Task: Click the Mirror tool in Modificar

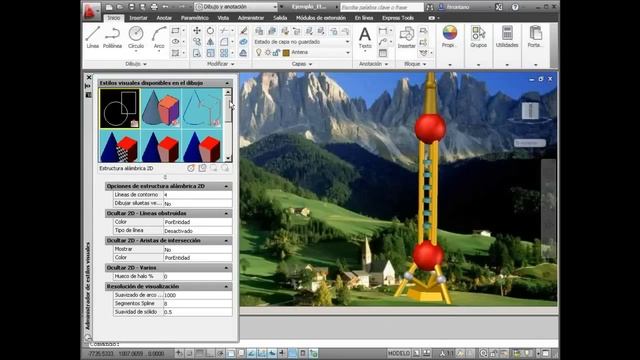Action: click(x=210, y=42)
